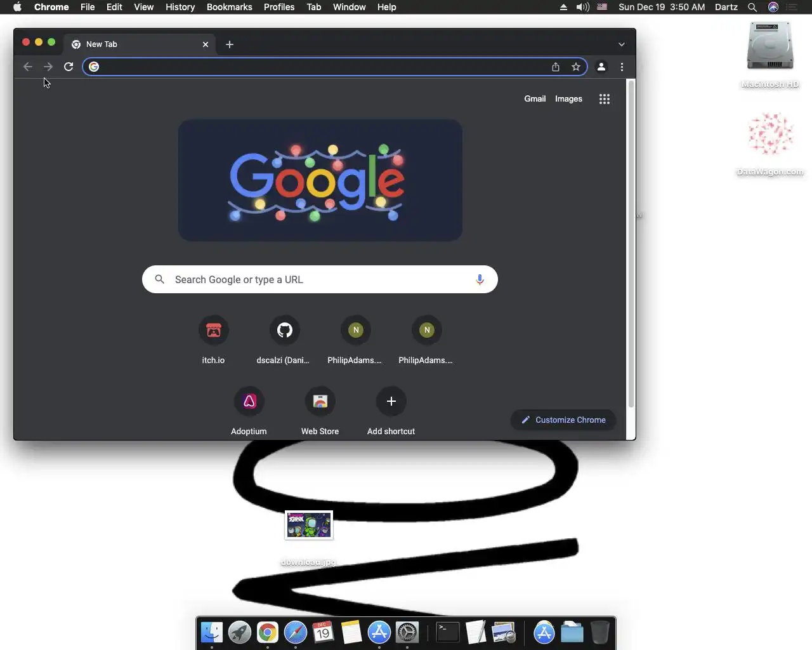
Task: Open Calendar from the Dock
Action: point(323,632)
